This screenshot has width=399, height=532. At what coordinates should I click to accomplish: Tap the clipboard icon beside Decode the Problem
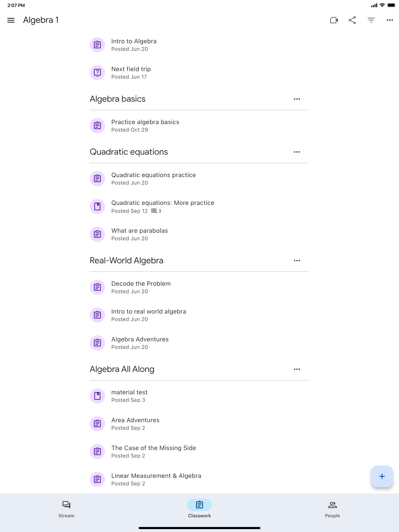click(97, 287)
